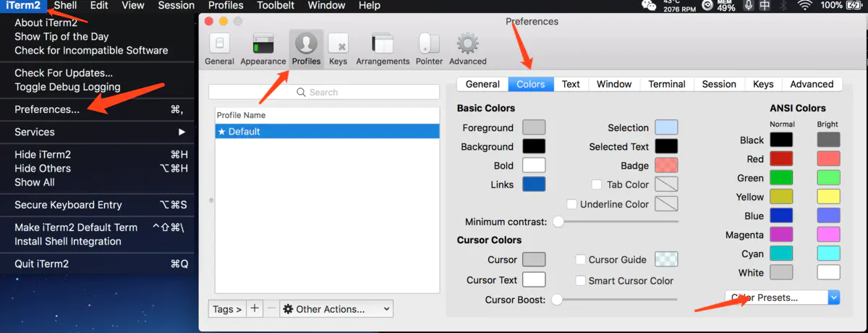Viewport: 868px width, 333px height.
Task: Open the Profiles menu in menu bar
Action: tap(226, 6)
